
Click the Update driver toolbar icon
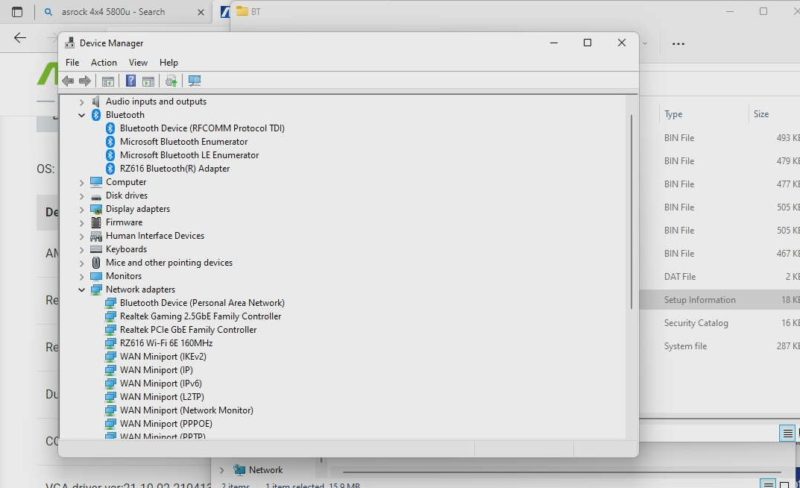(x=171, y=81)
